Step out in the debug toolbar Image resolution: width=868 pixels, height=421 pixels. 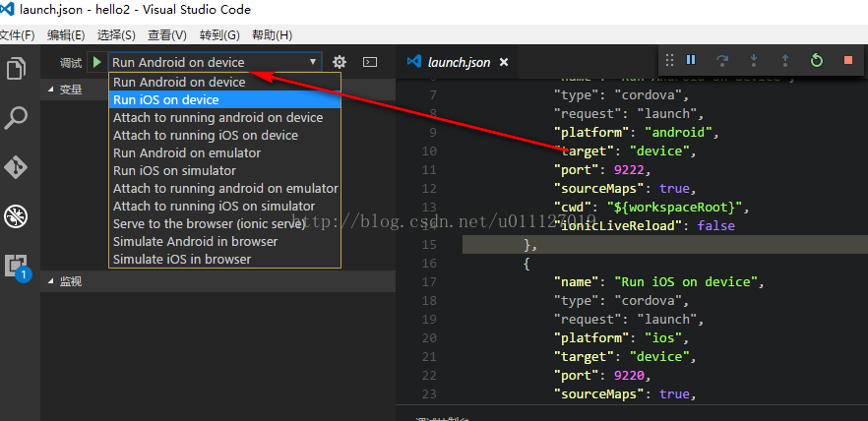pos(785,60)
